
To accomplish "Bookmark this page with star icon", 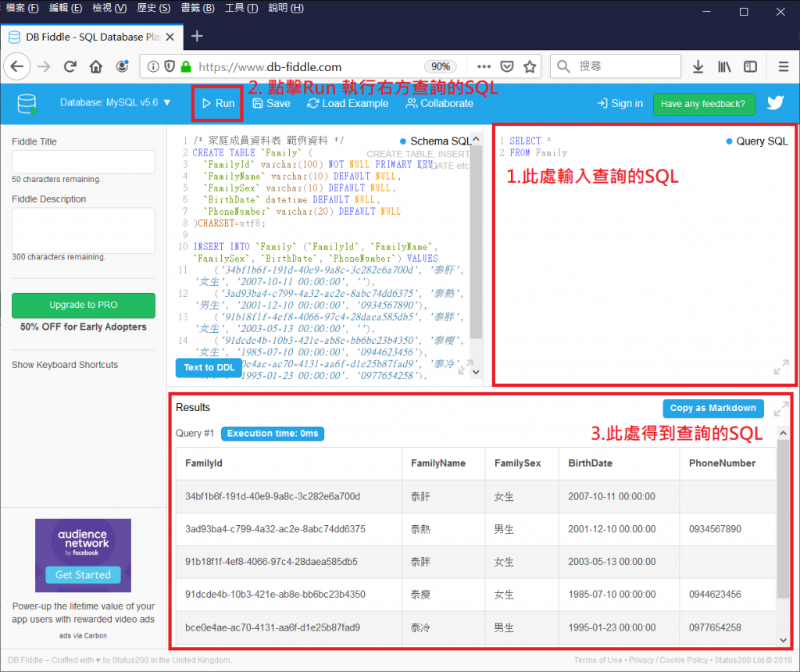I will tap(530, 67).
